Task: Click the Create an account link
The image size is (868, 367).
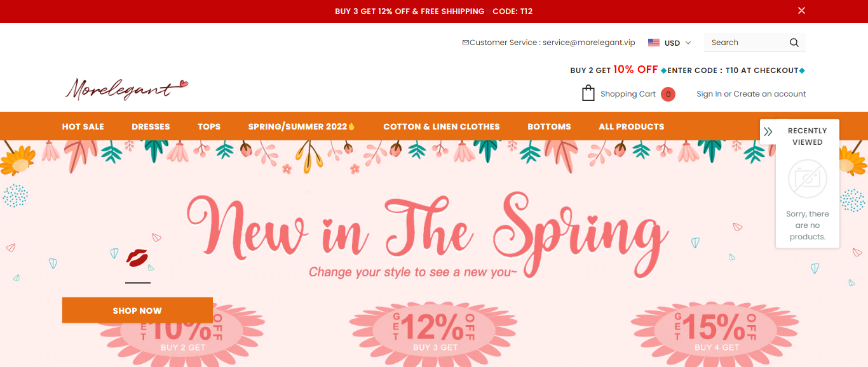Action: pyautogui.click(x=770, y=94)
